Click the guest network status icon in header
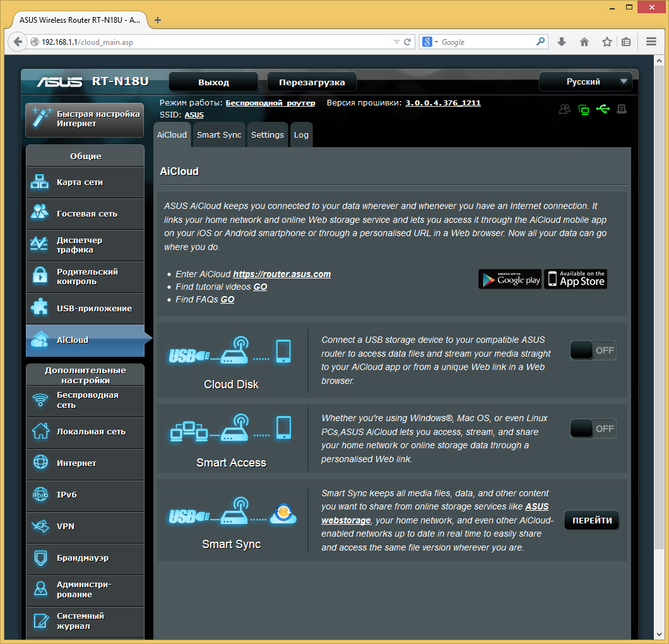This screenshot has height=644, width=669. (564, 110)
